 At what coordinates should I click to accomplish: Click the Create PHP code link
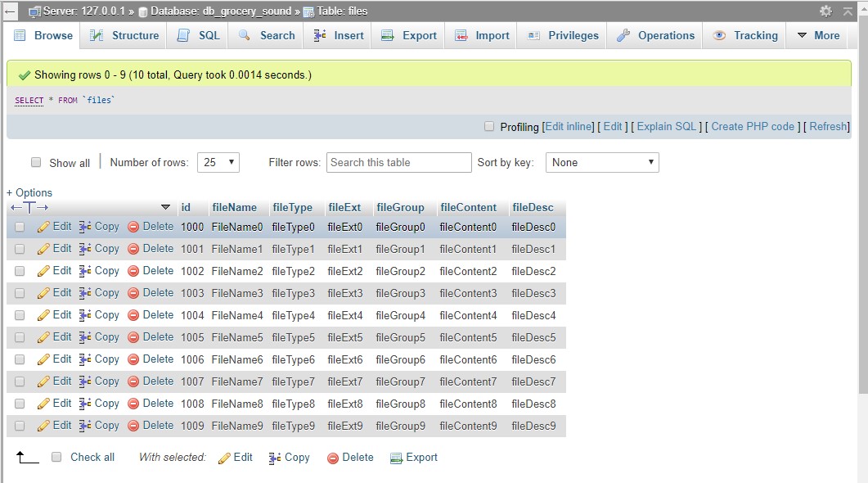point(753,126)
